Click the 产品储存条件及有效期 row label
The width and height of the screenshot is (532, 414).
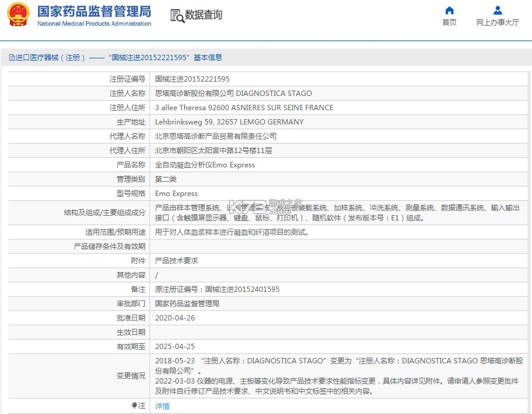click(109, 247)
